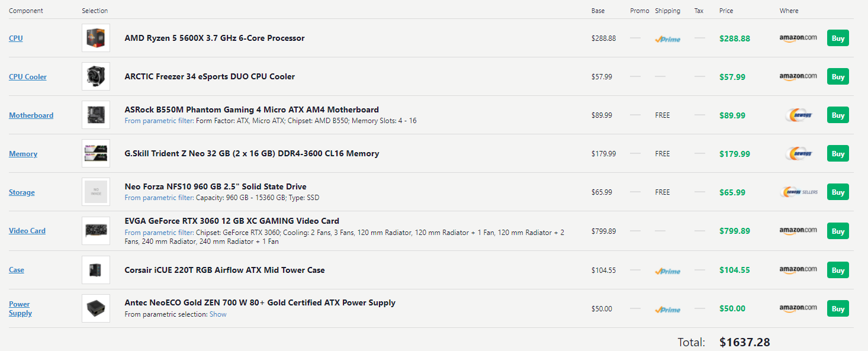868x351 pixels.
Task: Open the Antec NeoECO Gold ZEN product page
Action: (x=260, y=302)
